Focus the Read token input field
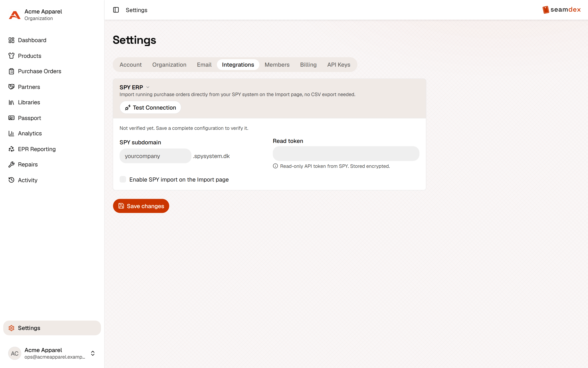 click(346, 154)
